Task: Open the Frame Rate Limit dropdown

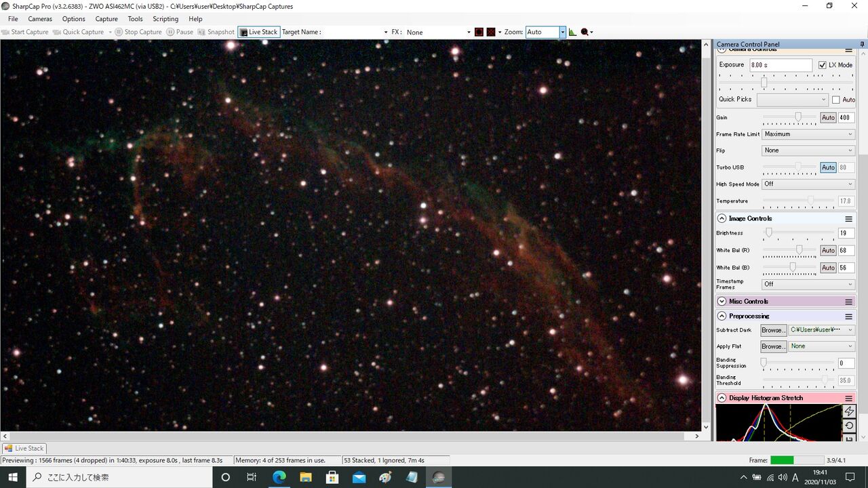Action: click(808, 134)
